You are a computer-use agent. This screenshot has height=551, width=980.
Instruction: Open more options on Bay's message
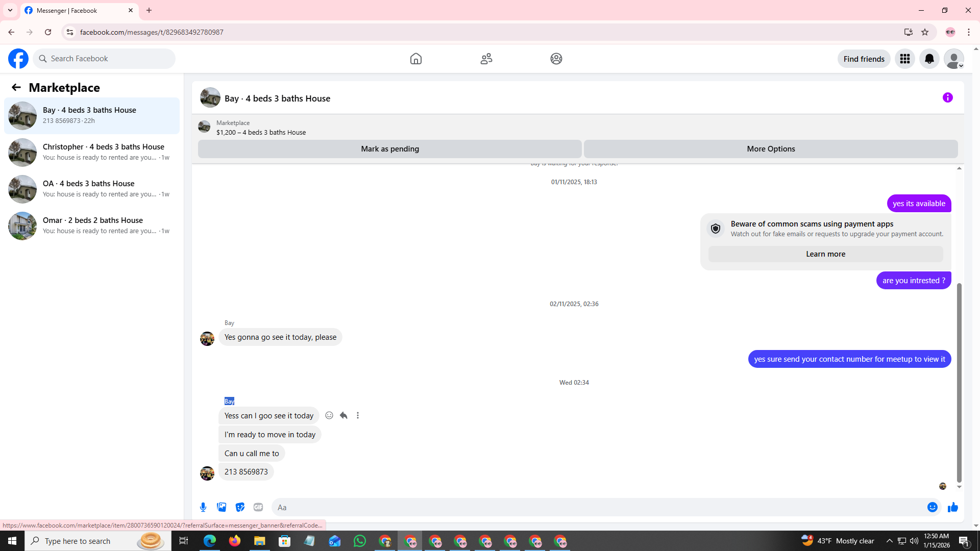(x=358, y=415)
